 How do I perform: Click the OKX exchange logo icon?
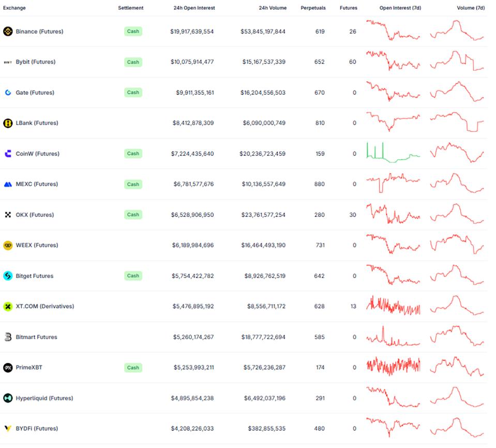click(x=8, y=215)
